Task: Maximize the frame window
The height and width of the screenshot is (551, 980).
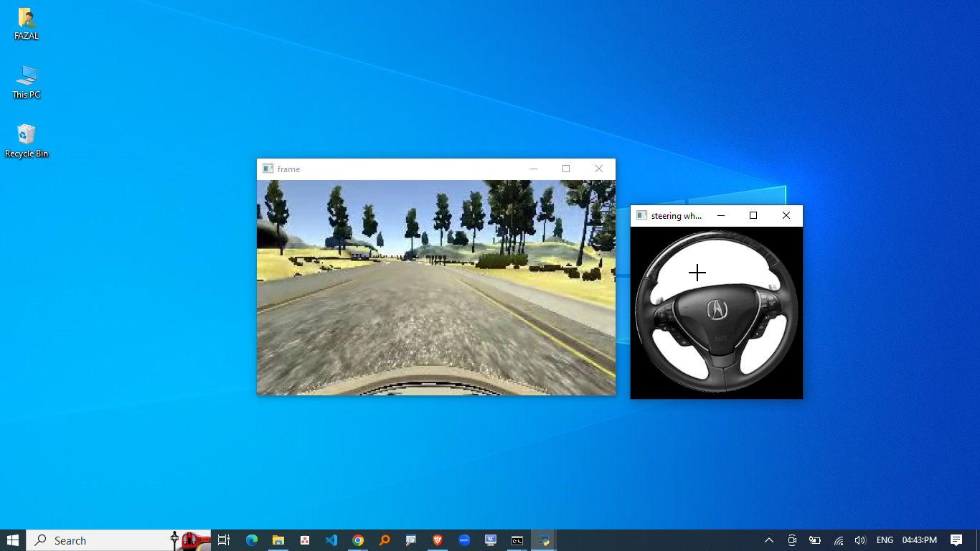Action: click(x=566, y=169)
